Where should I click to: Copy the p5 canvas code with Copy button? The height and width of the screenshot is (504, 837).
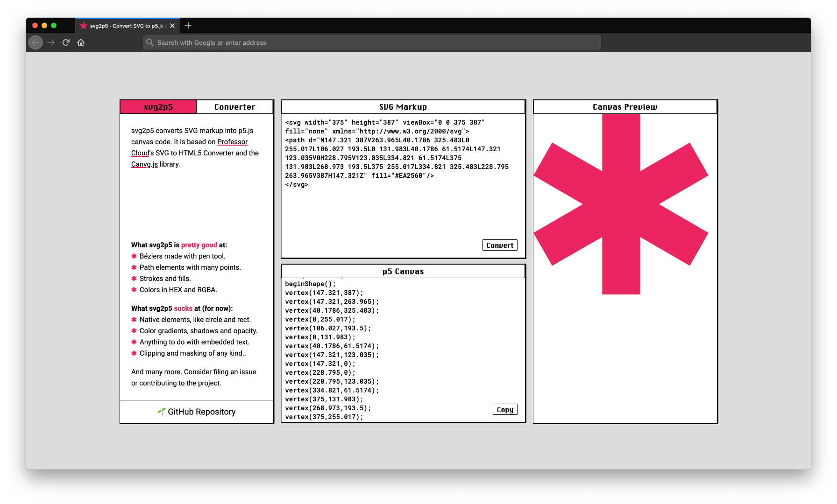(505, 409)
